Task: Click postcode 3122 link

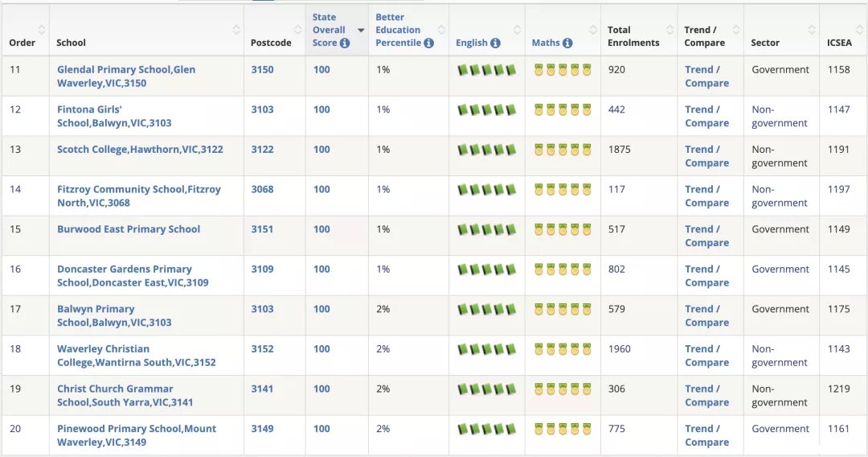Action: click(x=262, y=150)
